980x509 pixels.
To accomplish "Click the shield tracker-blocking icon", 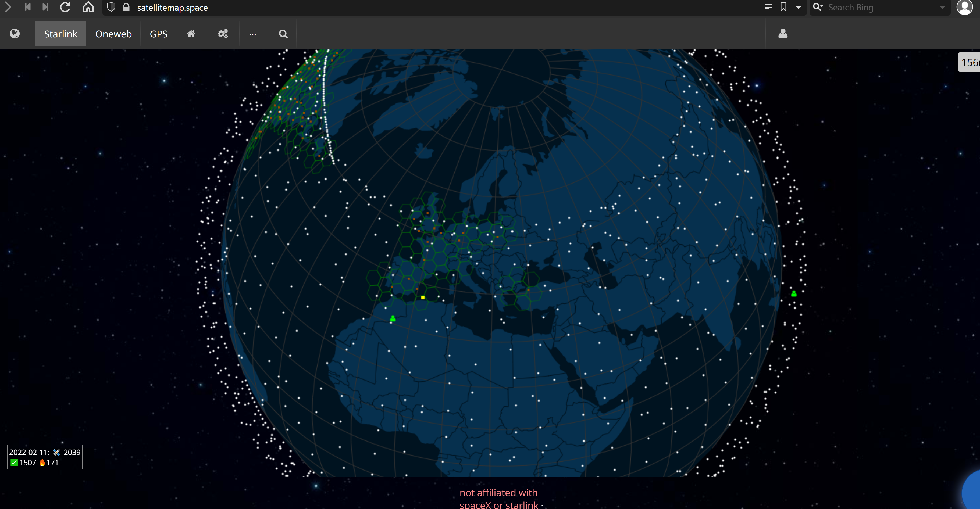I will 111,7.
